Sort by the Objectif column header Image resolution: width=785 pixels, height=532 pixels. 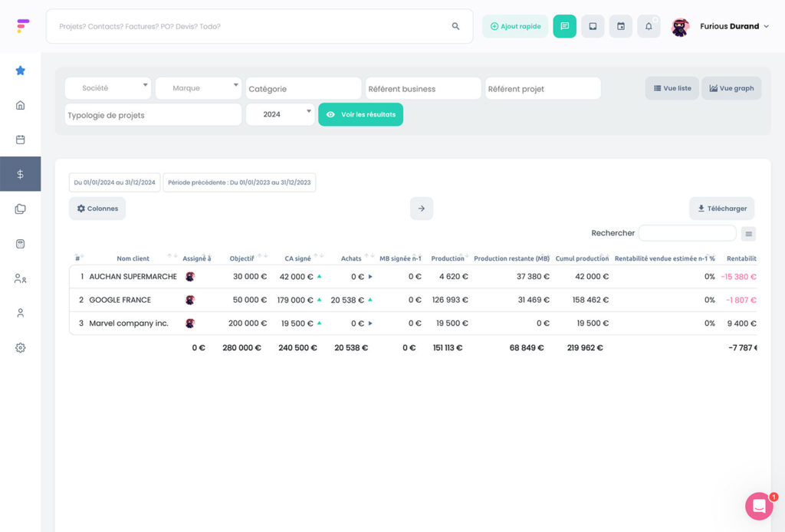point(241,258)
